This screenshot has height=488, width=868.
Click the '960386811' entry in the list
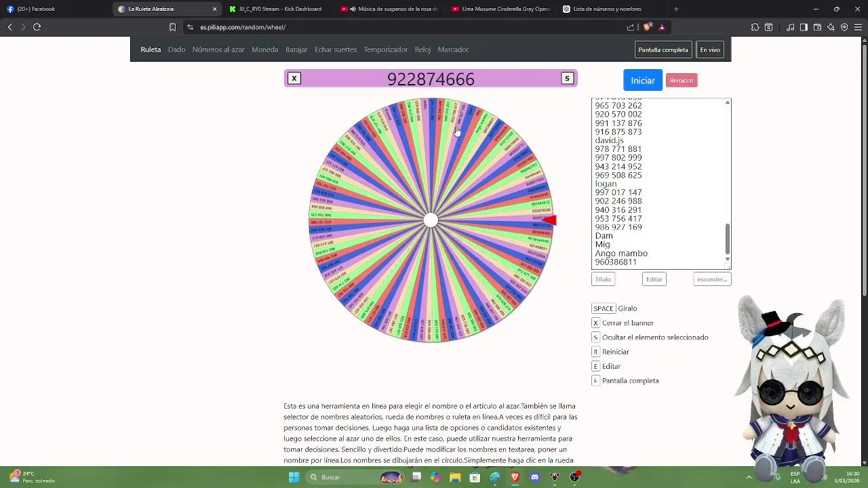pos(616,262)
